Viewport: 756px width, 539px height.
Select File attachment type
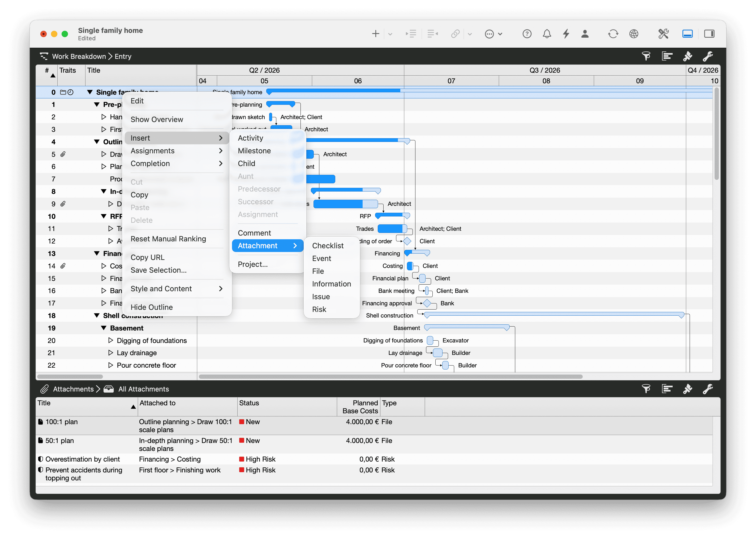332,271
